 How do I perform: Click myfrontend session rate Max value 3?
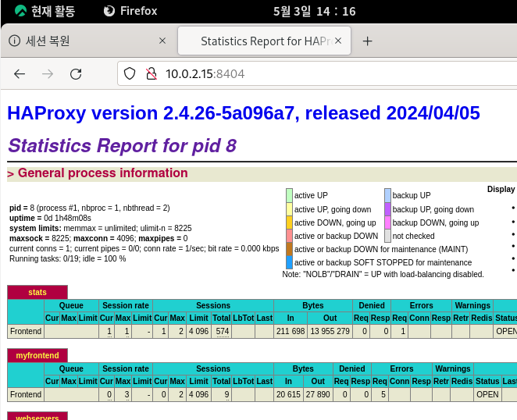(x=127, y=394)
